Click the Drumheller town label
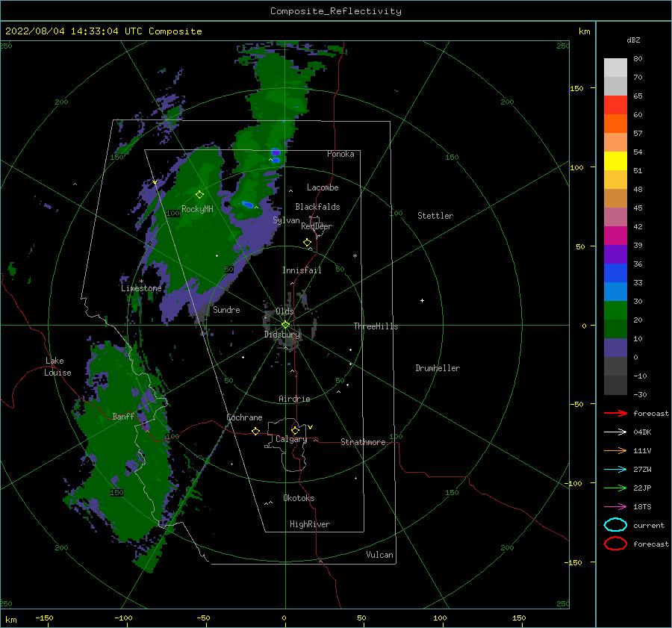This screenshot has height=628, width=672. pos(438,368)
